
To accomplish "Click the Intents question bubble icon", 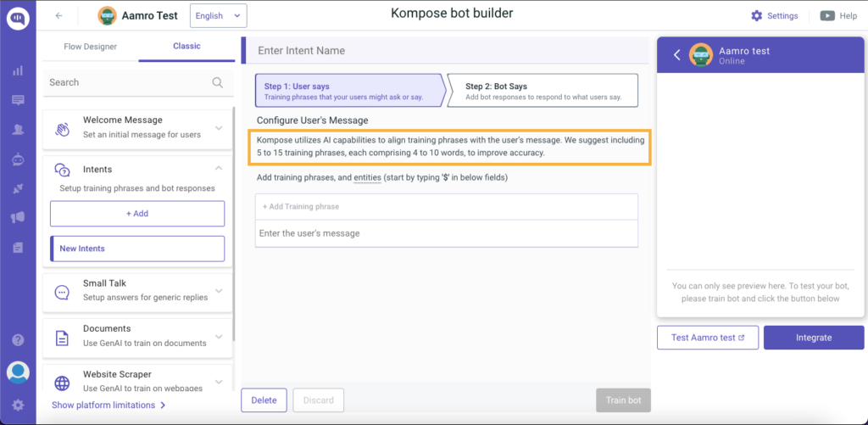I will tap(62, 171).
